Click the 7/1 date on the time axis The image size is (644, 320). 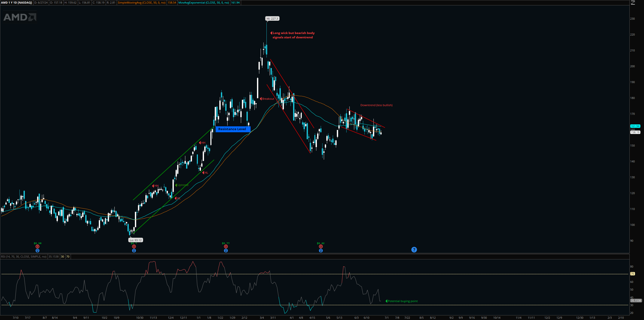[387, 318]
